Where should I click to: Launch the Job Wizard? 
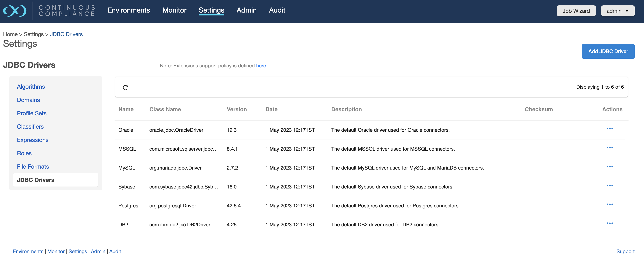coord(576,11)
